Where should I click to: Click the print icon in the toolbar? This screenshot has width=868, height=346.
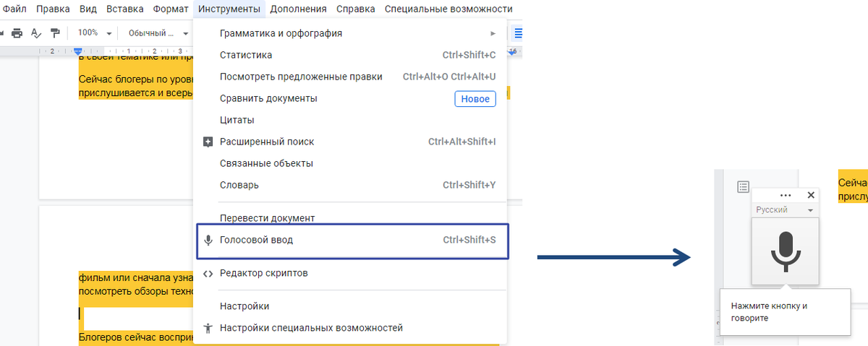pos(17,33)
